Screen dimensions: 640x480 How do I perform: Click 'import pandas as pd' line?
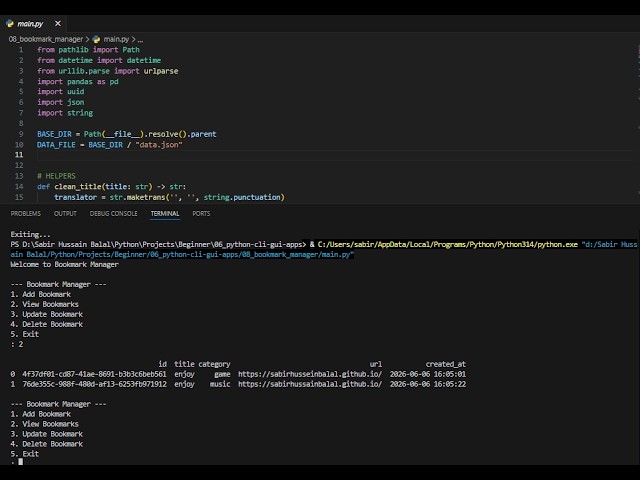tap(78, 82)
